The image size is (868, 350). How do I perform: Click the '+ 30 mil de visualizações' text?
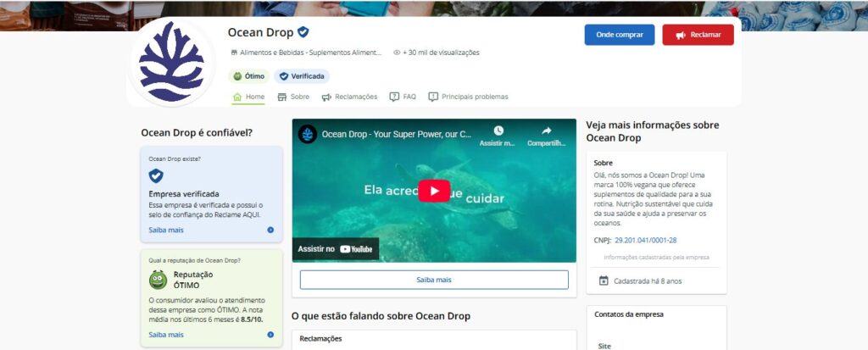coord(441,53)
